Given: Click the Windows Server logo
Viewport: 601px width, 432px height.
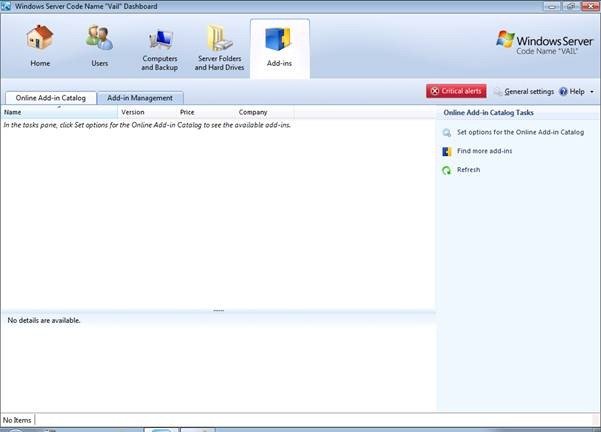Looking at the screenshot, I should pos(544,42).
